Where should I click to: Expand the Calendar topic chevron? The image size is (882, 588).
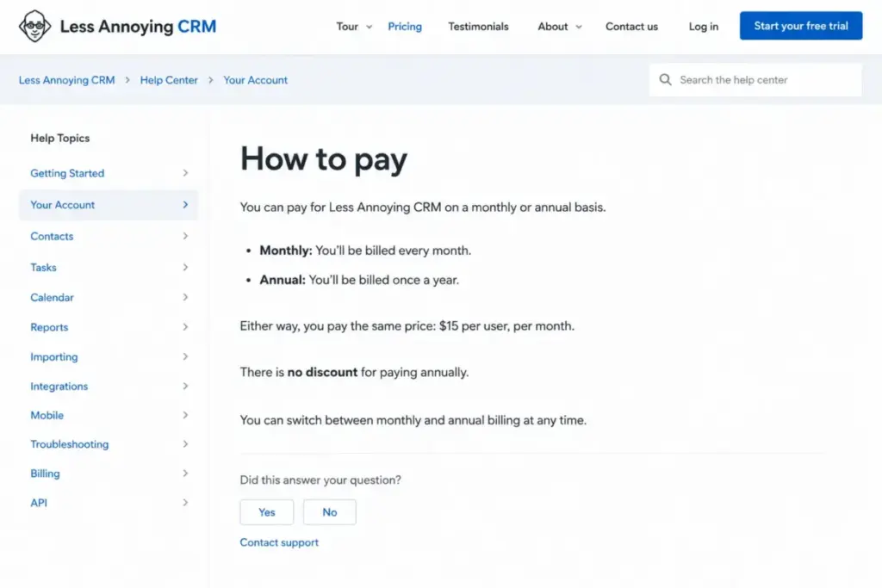pyautogui.click(x=185, y=297)
